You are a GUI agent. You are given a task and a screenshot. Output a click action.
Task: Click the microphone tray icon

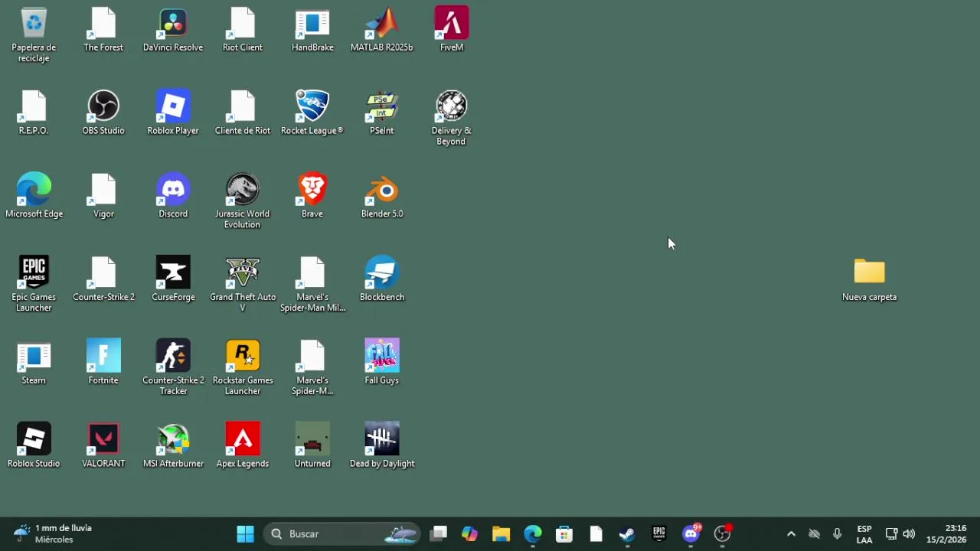click(x=837, y=533)
